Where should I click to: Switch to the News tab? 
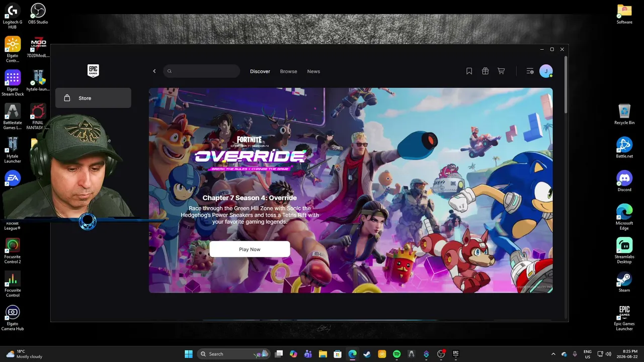click(313, 71)
